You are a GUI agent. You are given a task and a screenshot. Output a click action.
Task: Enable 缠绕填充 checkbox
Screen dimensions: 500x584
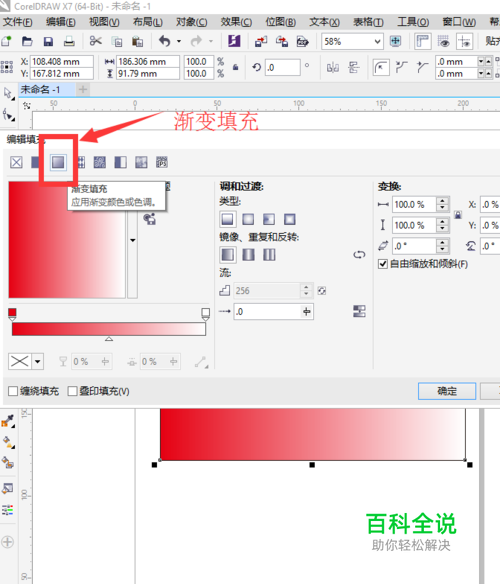click(x=13, y=391)
